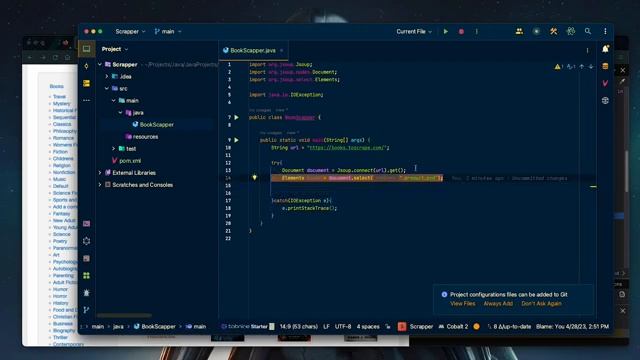Click View Files in Git notification

462,304
